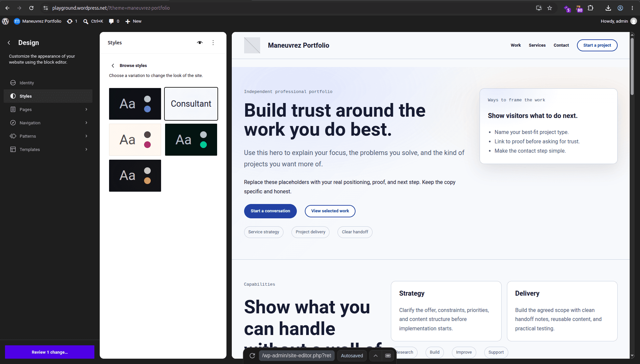
Task: Click the viewport icon in bottom bar
Action: tap(388, 356)
